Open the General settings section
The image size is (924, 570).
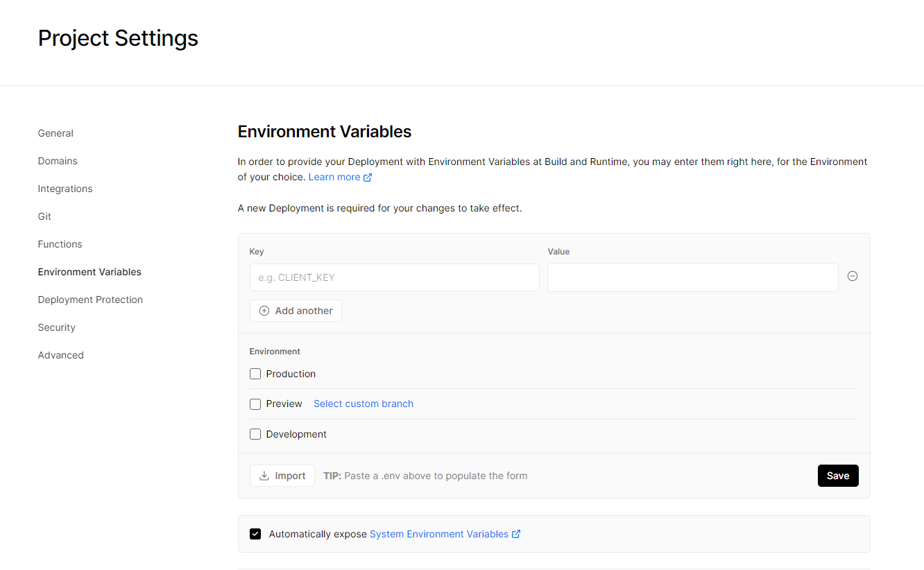55,133
